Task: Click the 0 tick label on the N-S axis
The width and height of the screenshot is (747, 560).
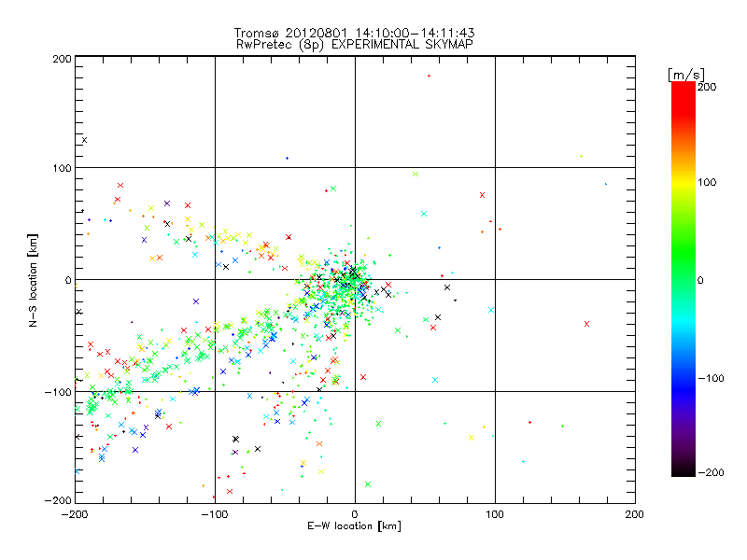Action: [68, 280]
